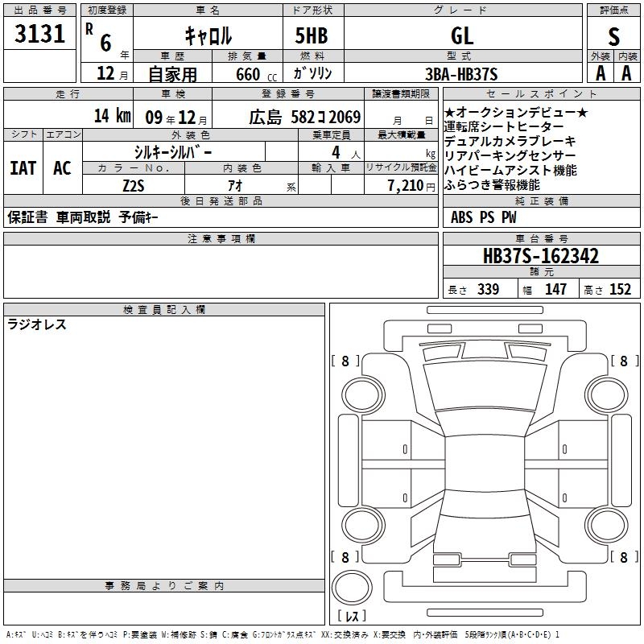Select the 車台番号 header
The width and height of the screenshot is (644, 644).
pos(541,238)
